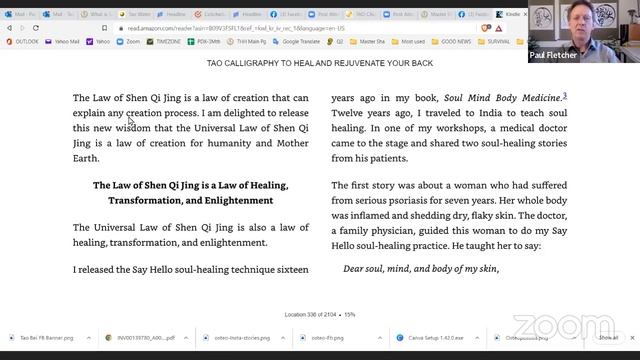Expand the Most used bookmarks folder
This screenshot has width=640, height=360.
408,42
